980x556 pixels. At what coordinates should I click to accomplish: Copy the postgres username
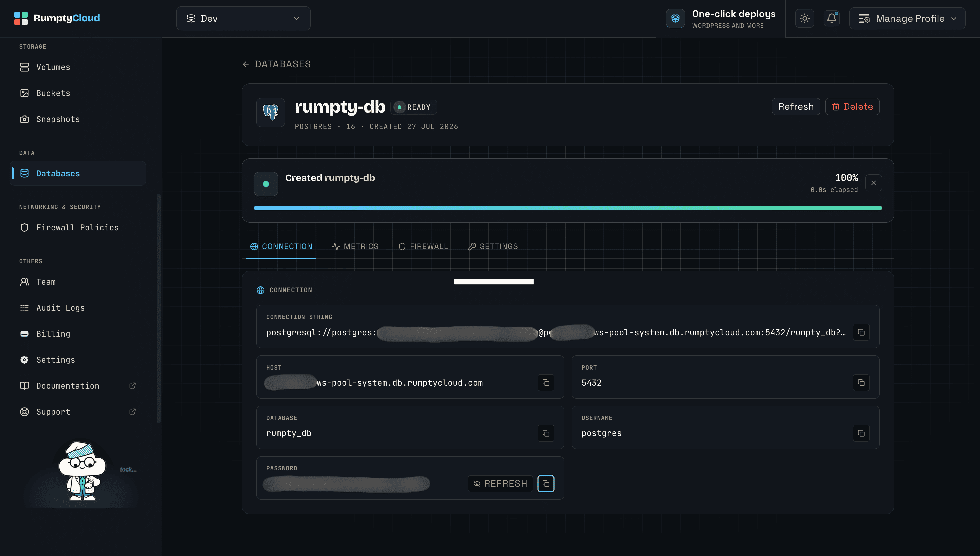861,433
